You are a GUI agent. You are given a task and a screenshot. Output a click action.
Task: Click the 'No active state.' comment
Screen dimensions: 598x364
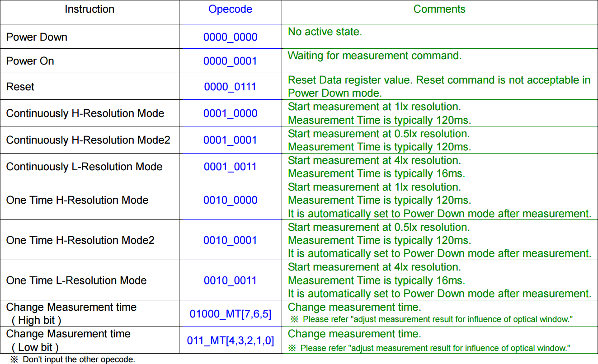point(325,32)
